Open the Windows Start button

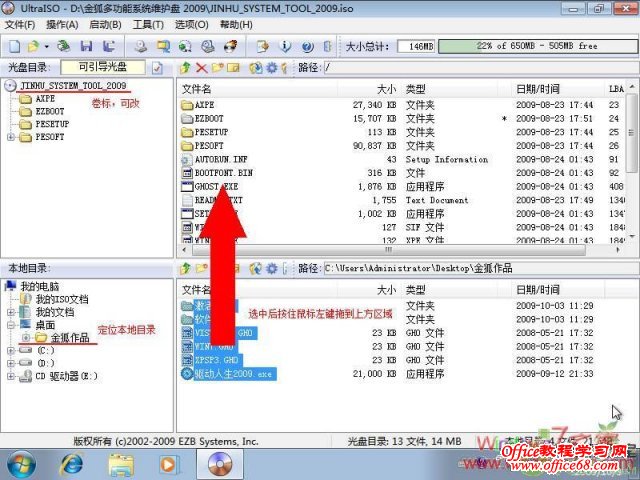[x=21, y=464]
